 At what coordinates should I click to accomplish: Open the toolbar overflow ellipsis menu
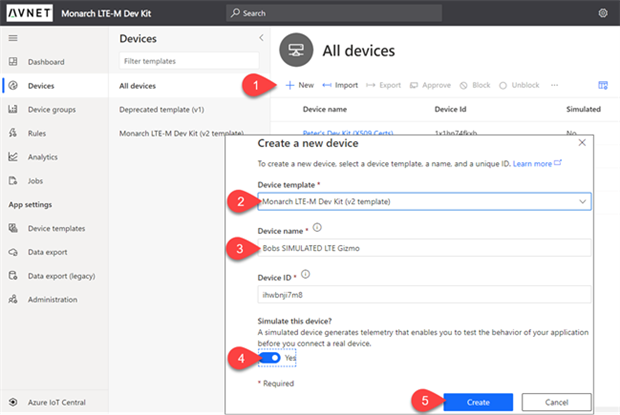554,85
